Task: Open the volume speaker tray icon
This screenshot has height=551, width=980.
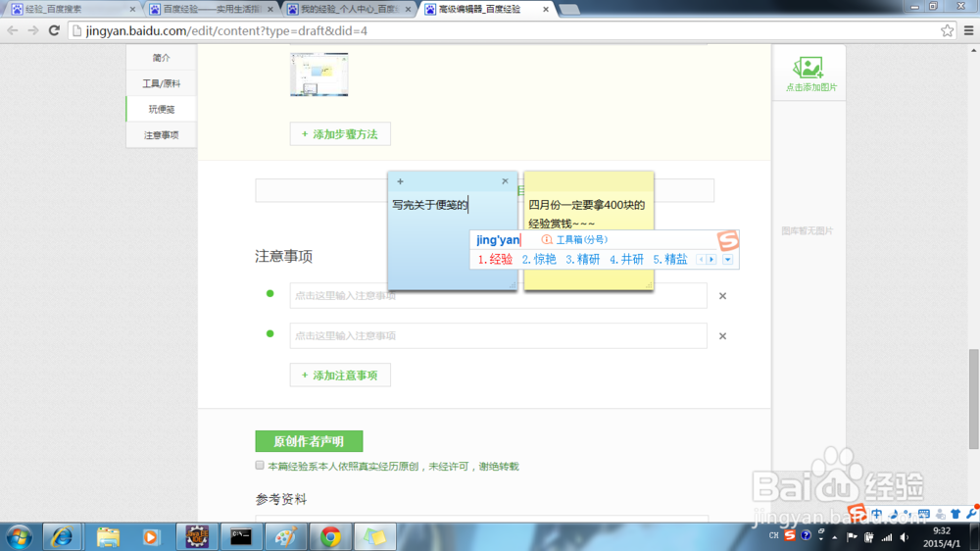Action: point(905,537)
